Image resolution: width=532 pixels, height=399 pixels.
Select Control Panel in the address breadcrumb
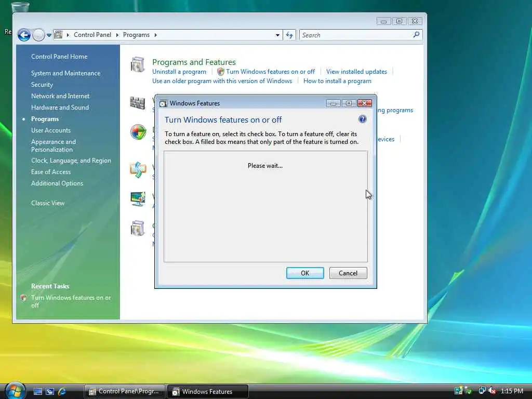point(92,35)
